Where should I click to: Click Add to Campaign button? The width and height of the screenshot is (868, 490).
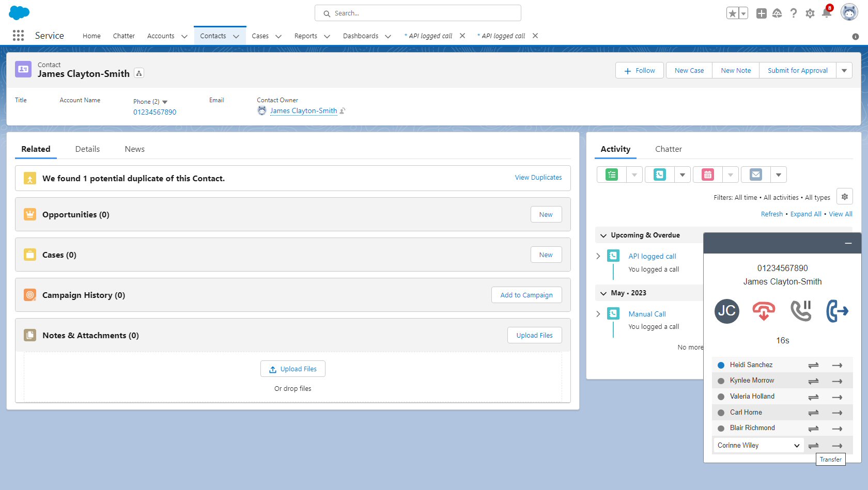(x=526, y=295)
